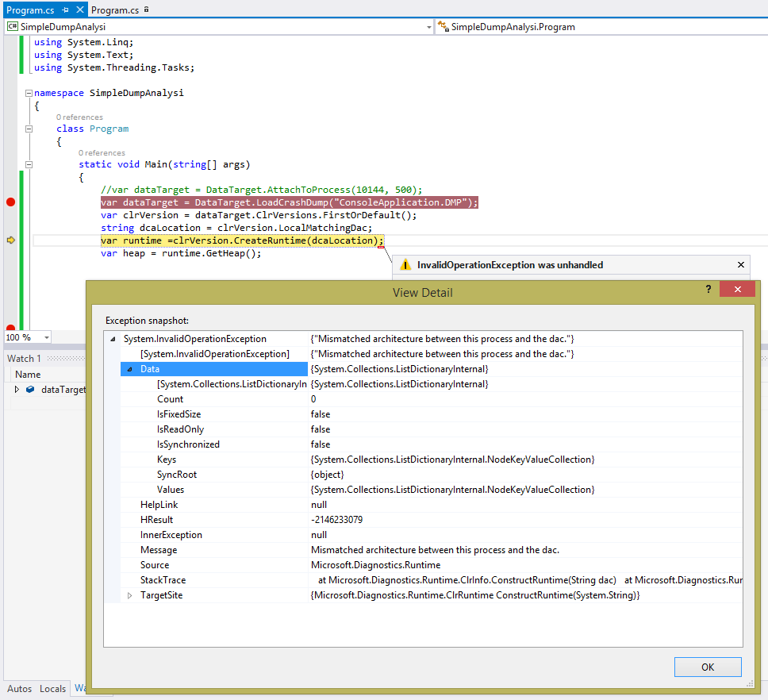
Task: Click the class icon next to SimpleDumpAnalysi.Program
Action: click(x=444, y=26)
